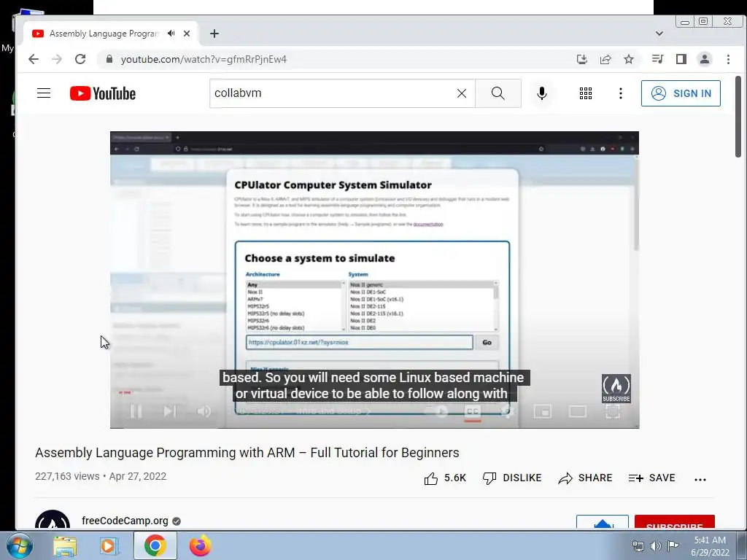
Task: Switch to theater mode
Action: (x=578, y=411)
